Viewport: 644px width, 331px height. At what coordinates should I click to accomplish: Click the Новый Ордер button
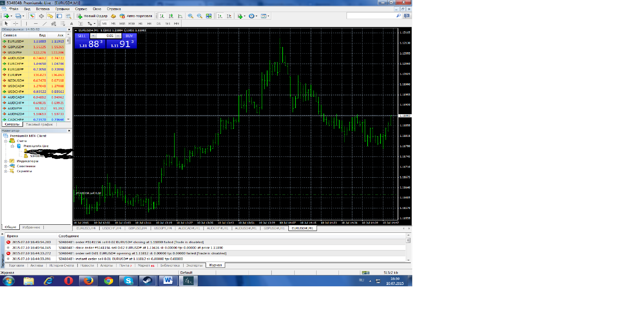92,16
